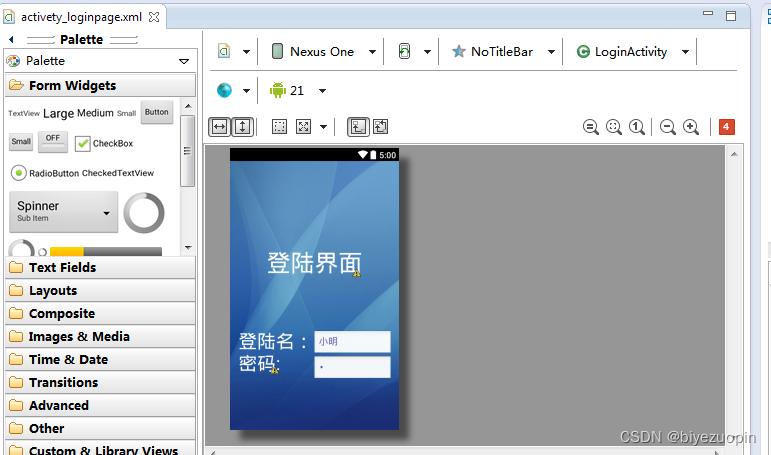771x455 pixels.
Task: Expand the Text Fields category
Action: (x=100, y=268)
